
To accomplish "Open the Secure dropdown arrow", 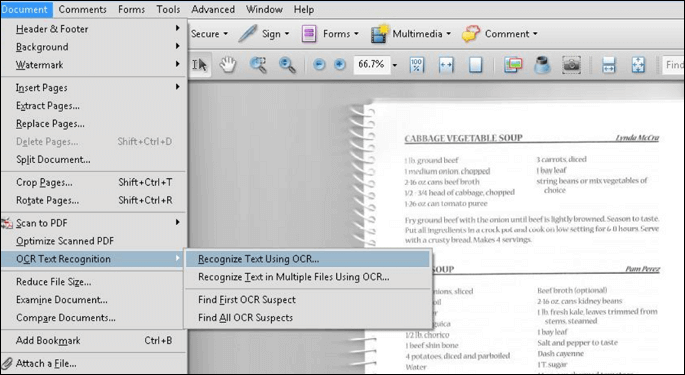I will (226, 34).
